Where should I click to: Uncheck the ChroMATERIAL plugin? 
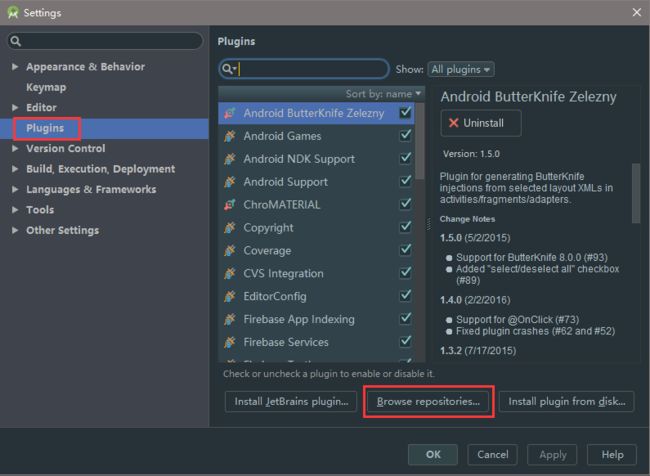(x=405, y=204)
